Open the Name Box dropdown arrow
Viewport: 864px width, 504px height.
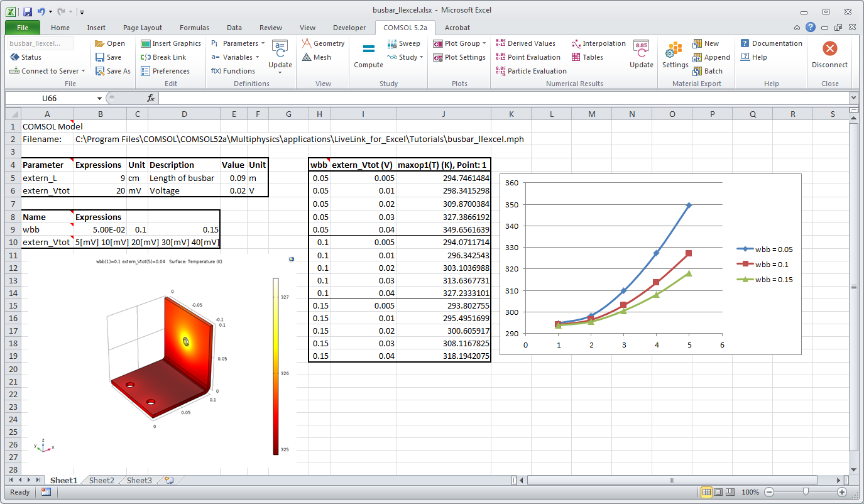(x=99, y=99)
